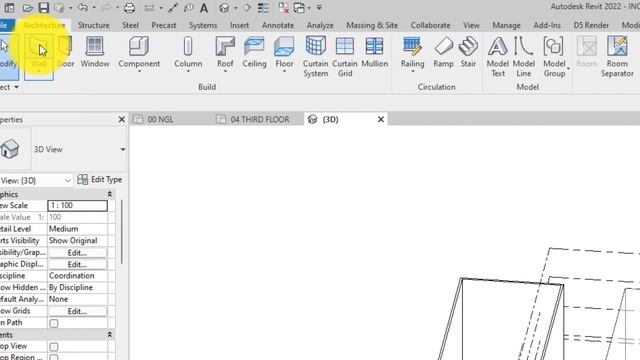The image size is (640, 360).
Task: Click Edit for Visibility/Graphics Overrides
Action: tap(77, 253)
